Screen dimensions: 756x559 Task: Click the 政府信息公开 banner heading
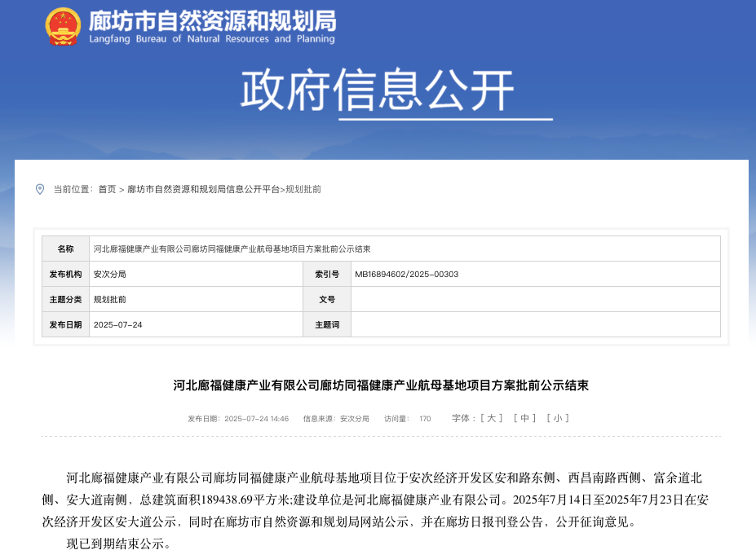(378, 90)
